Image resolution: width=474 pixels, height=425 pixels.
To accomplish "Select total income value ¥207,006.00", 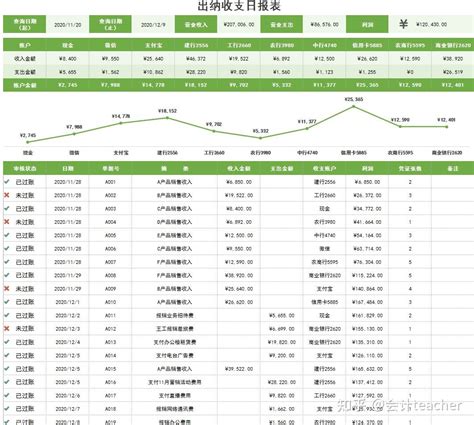I will tap(239, 24).
